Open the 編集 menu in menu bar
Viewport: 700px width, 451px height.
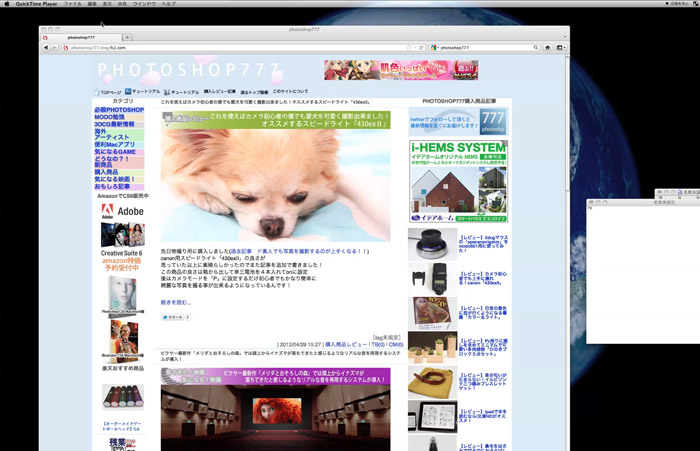click(92, 4)
